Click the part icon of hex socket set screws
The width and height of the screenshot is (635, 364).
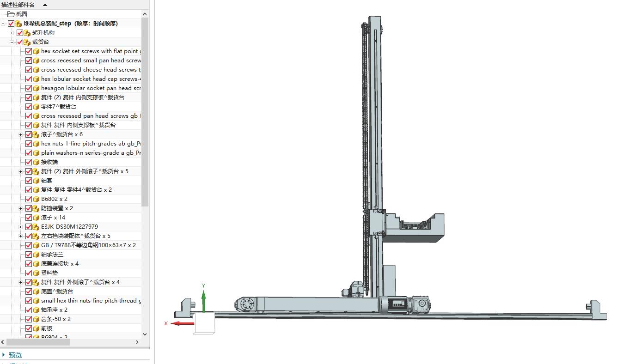coord(36,51)
